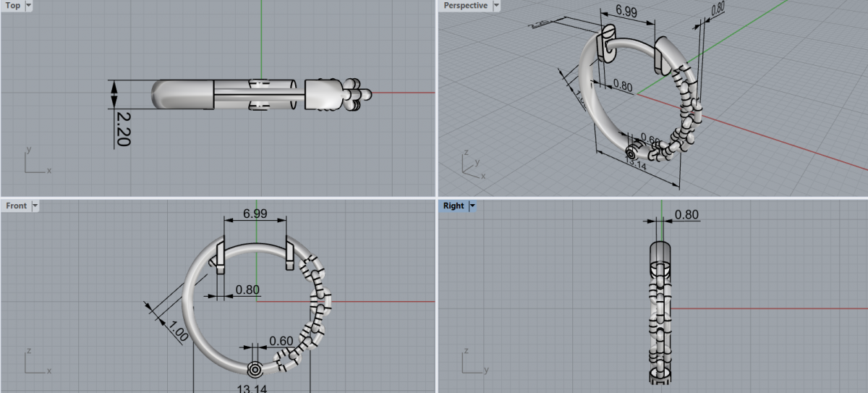Select the 0.60 dimension in Front viewport
The image size is (868, 393).
click(281, 341)
